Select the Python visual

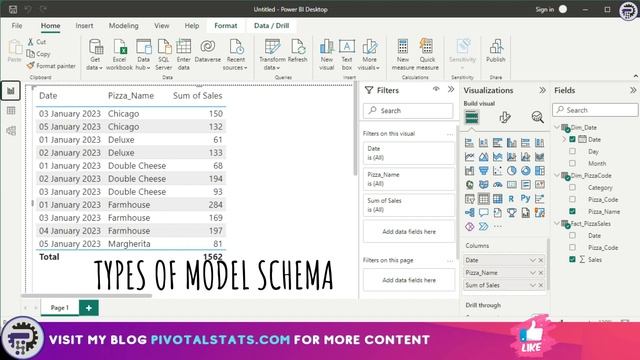pyautogui.click(x=526, y=199)
